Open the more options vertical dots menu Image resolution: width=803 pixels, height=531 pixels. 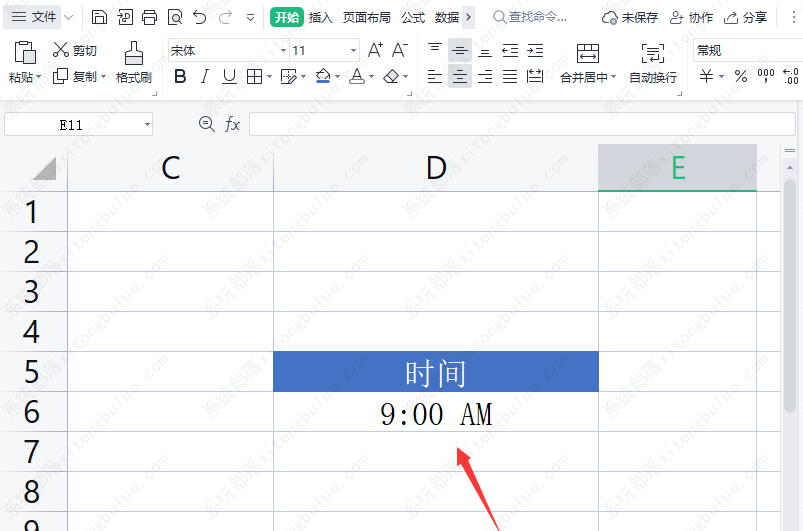[793, 17]
